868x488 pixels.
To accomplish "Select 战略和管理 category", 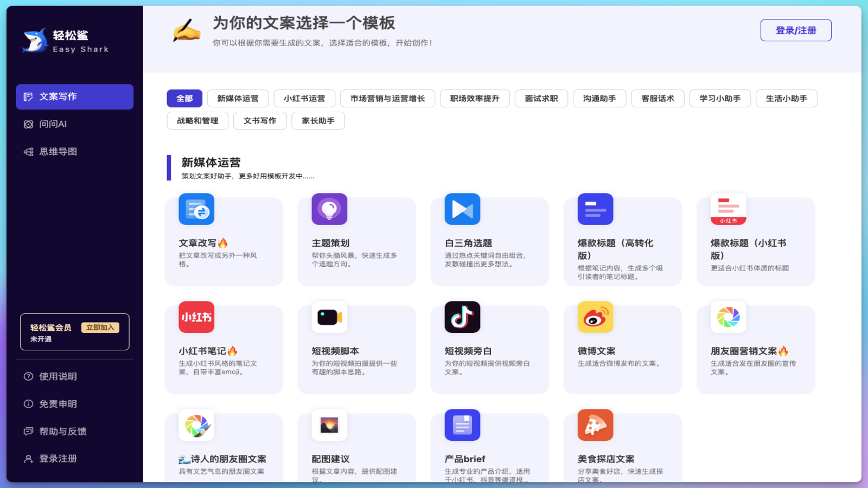I will point(197,120).
